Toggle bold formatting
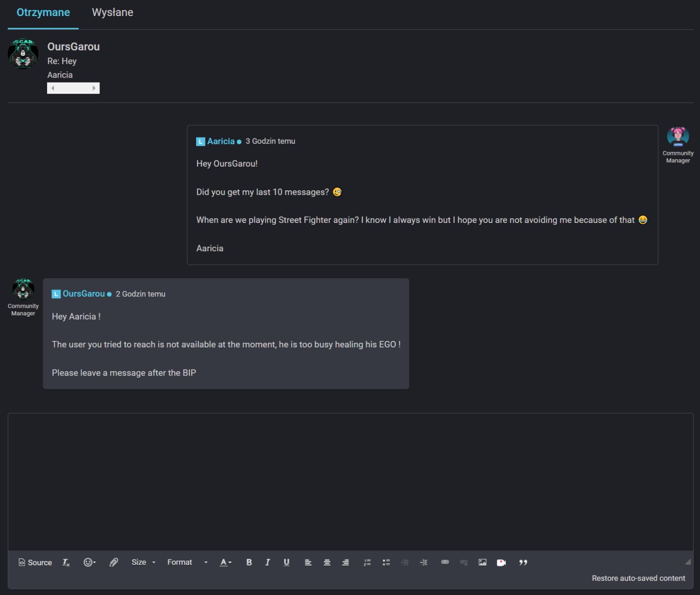 click(249, 562)
